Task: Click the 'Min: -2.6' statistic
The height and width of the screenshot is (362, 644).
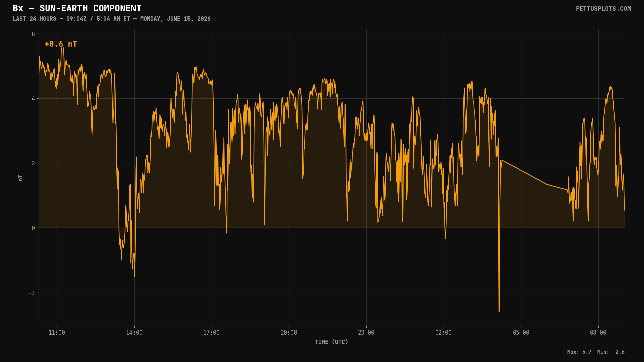Action: pos(611,352)
